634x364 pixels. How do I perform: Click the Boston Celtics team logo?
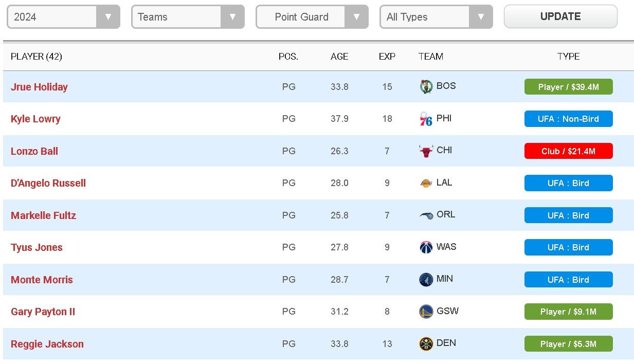coord(426,86)
